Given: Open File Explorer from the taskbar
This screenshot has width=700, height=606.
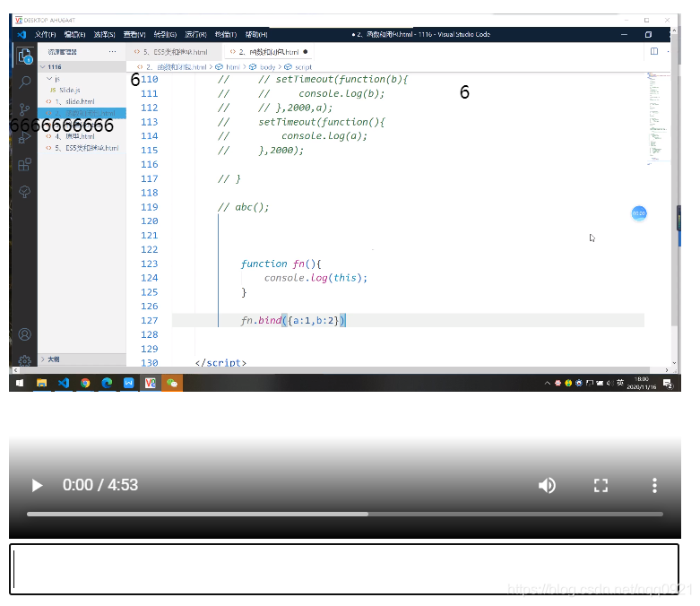Looking at the screenshot, I should 41,383.
